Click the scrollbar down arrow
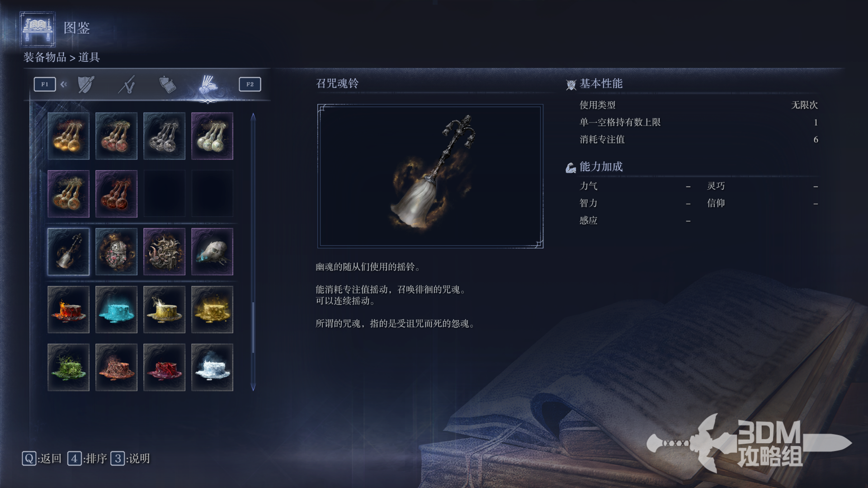The width and height of the screenshot is (868, 488). 253,387
